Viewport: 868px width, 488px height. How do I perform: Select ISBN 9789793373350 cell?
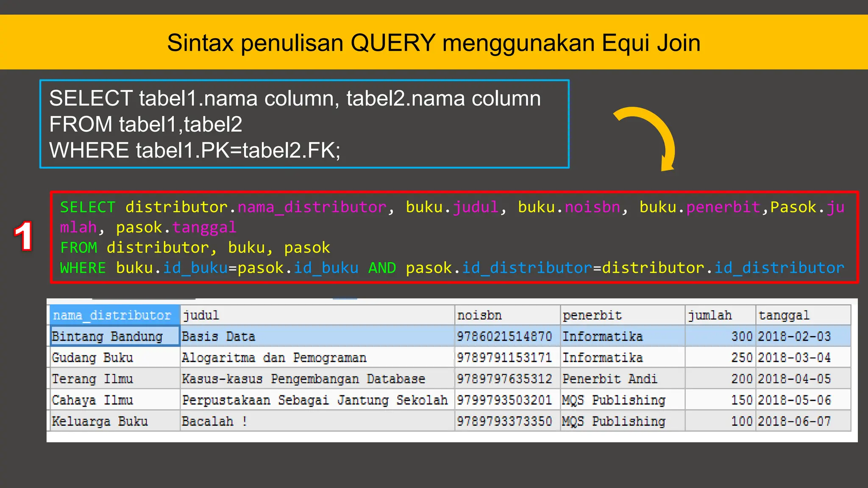[x=508, y=421]
